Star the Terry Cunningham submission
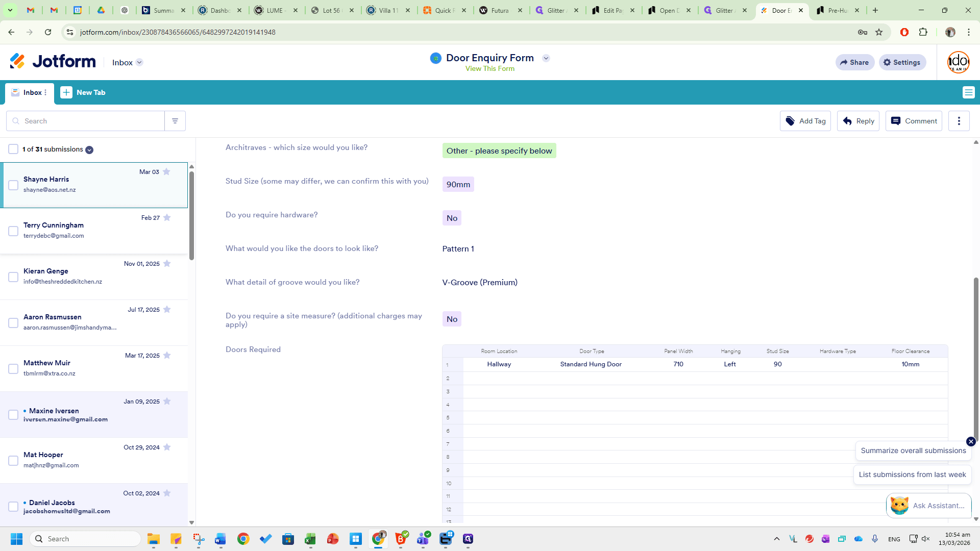The height and width of the screenshot is (551, 980). (x=167, y=218)
